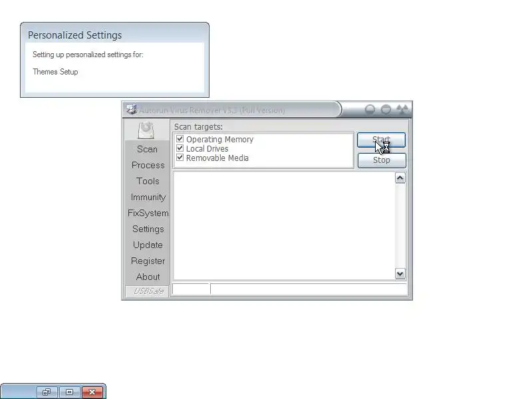Click the small status field at bottom
Image resolution: width=532 pixels, height=399 pixels.
point(191,289)
